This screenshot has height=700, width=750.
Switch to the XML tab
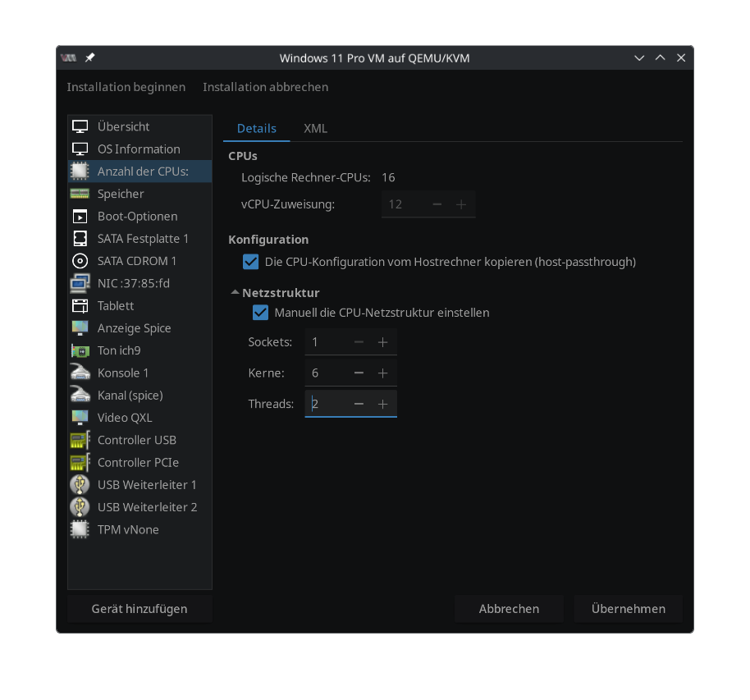pos(315,128)
